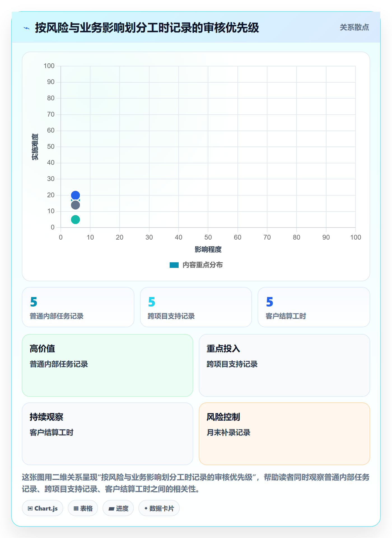Click 月末补录记录 in the 风险控制 card

pyautogui.click(x=228, y=432)
